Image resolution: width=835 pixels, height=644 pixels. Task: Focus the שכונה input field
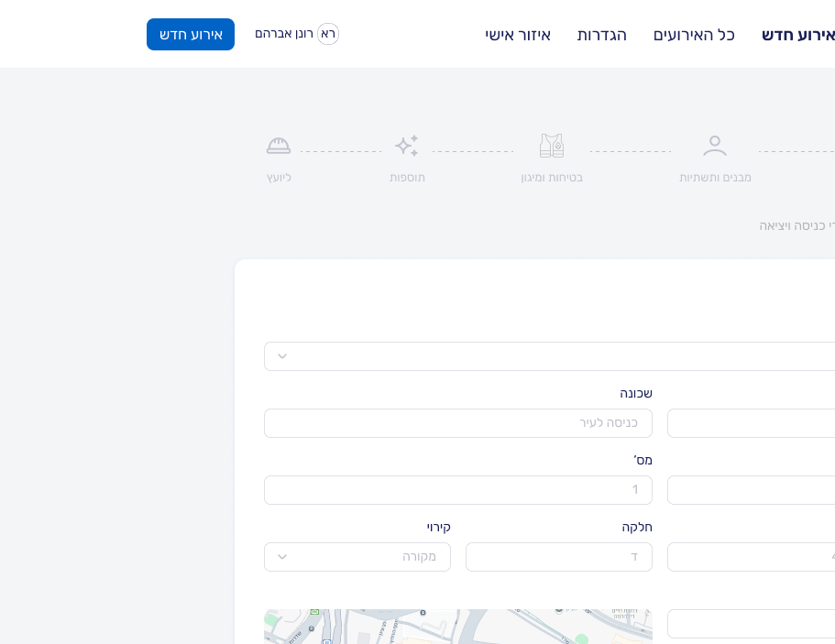pos(458,423)
